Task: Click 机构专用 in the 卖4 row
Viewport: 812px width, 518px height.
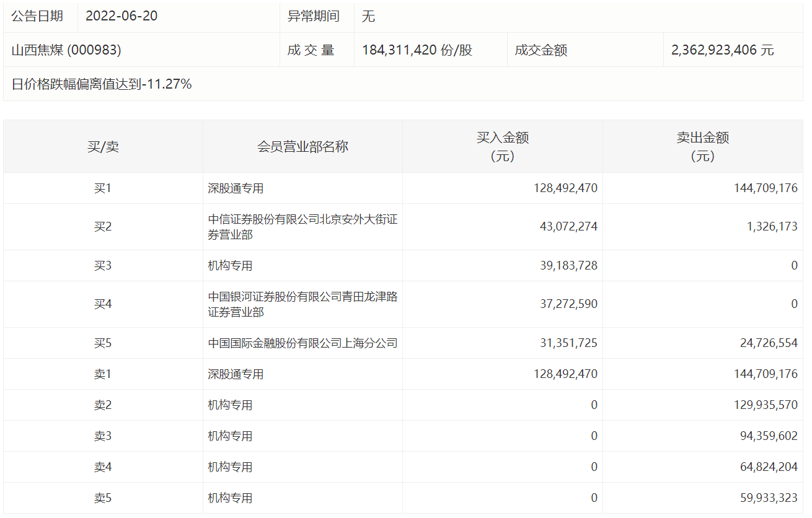Action: click(230, 467)
